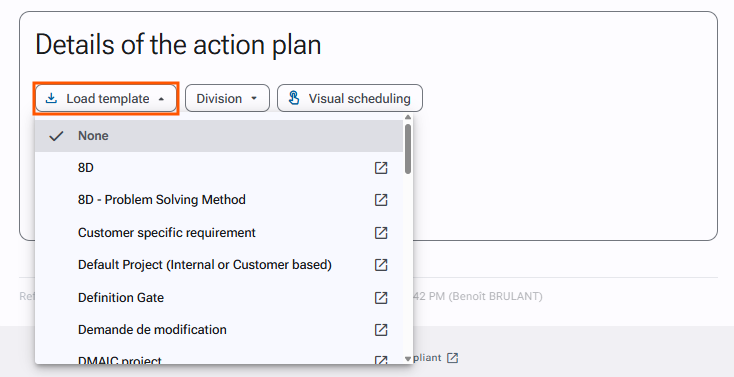Open Default Project external link icon
The width and height of the screenshot is (734, 377).
381,265
